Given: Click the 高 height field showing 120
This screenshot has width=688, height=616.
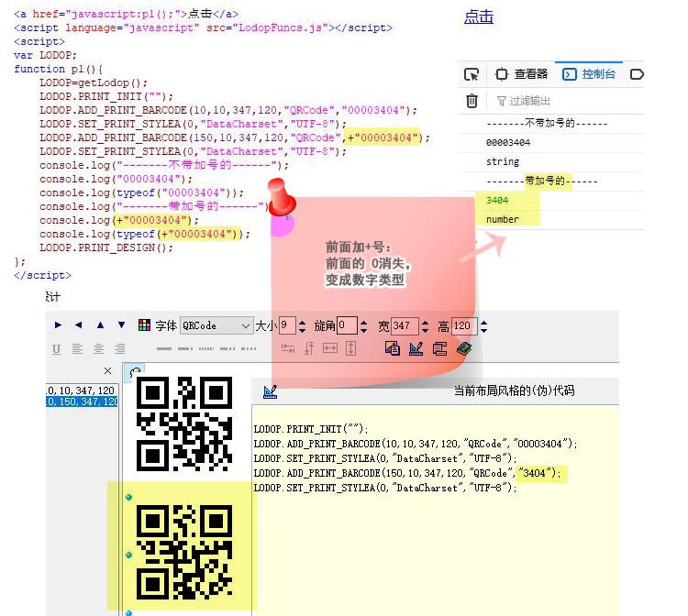Looking at the screenshot, I should tap(464, 325).
